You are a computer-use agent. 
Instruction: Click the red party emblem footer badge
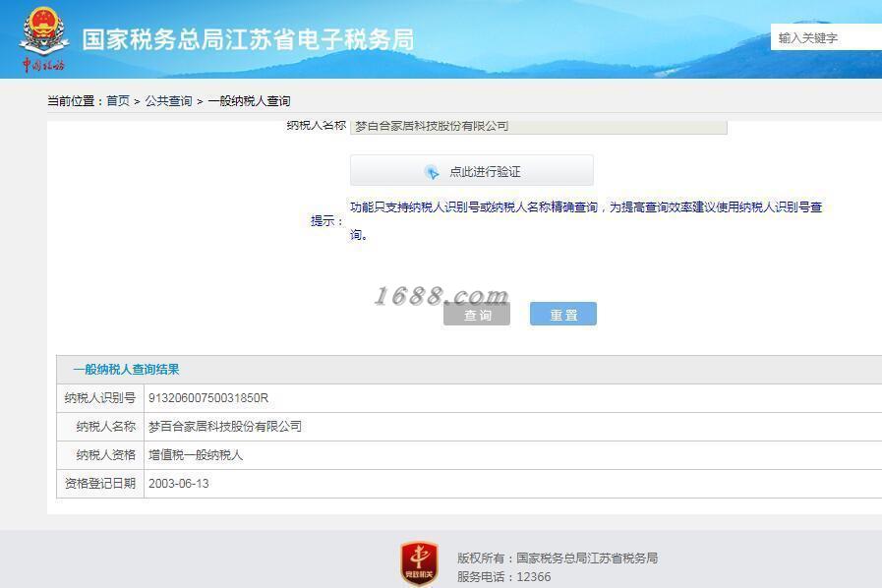tap(419, 563)
